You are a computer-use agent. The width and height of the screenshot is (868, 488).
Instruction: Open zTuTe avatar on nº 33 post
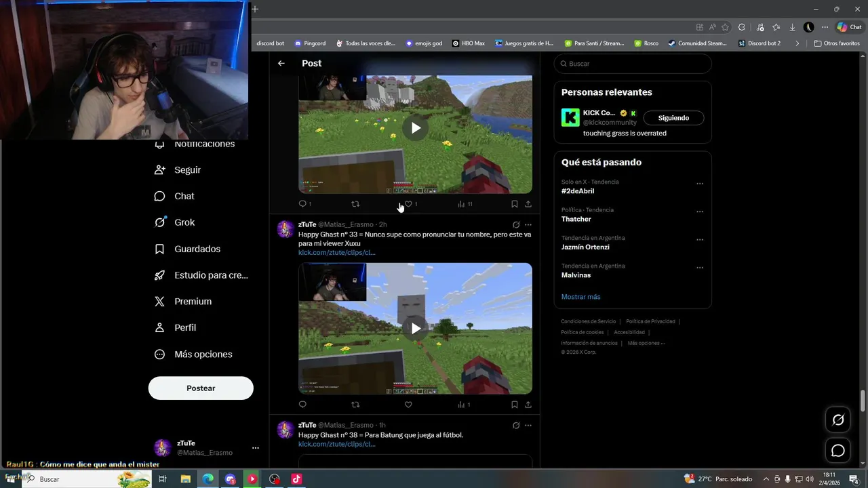pyautogui.click(x=285, y=229)
